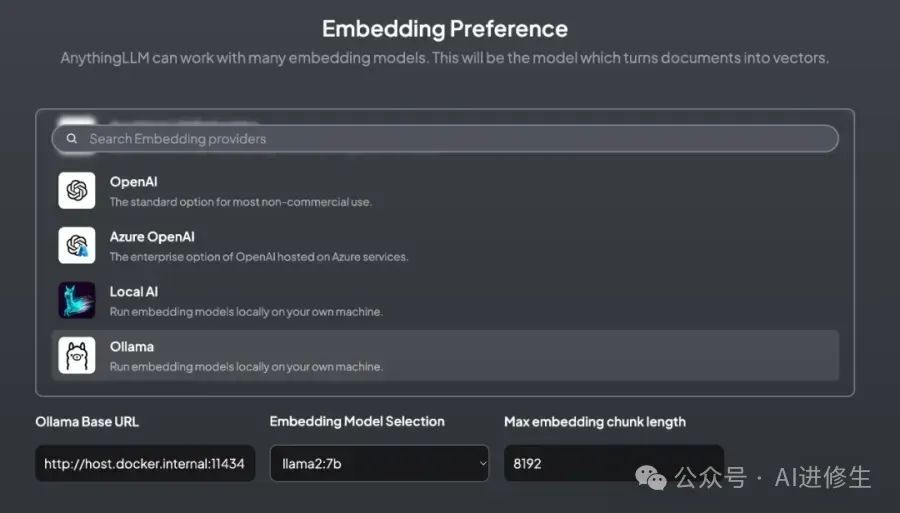Click the chevron arrow beside llama2:7b
Image resolution: width=900 pixels, height=513 pixels.
click(x=482, y=463)
